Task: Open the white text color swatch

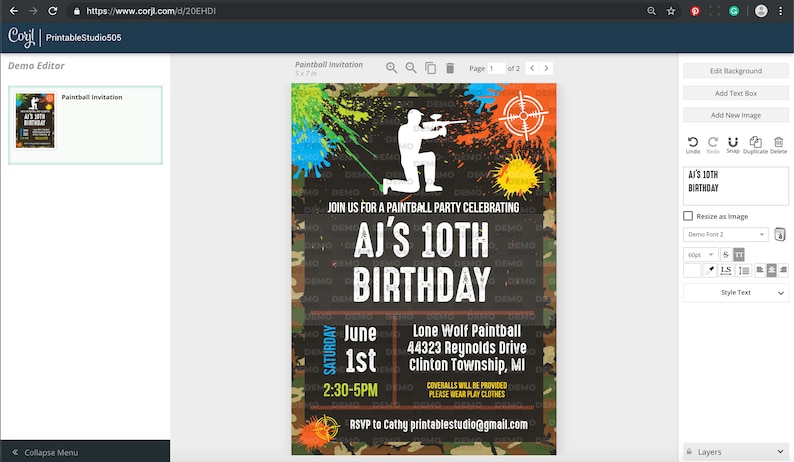Action: pyautogui.click(x=692, y=270)
